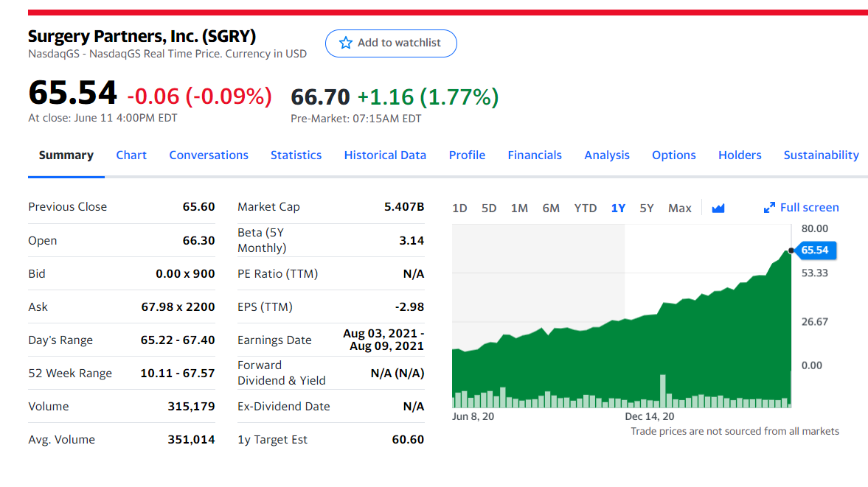Click the Full screen expand arrows icon

click(769, 208)
